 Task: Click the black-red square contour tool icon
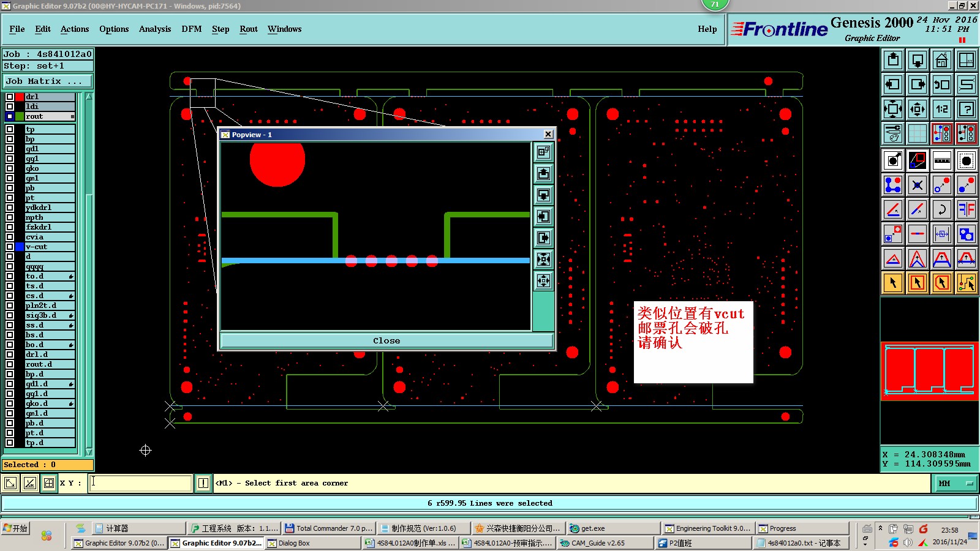918,160
